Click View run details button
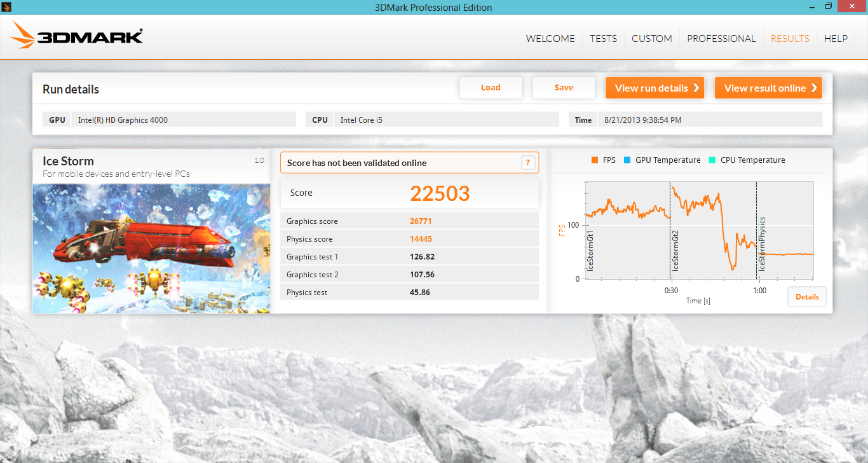This screenshot has width=868, height=463. coord(654,88)
